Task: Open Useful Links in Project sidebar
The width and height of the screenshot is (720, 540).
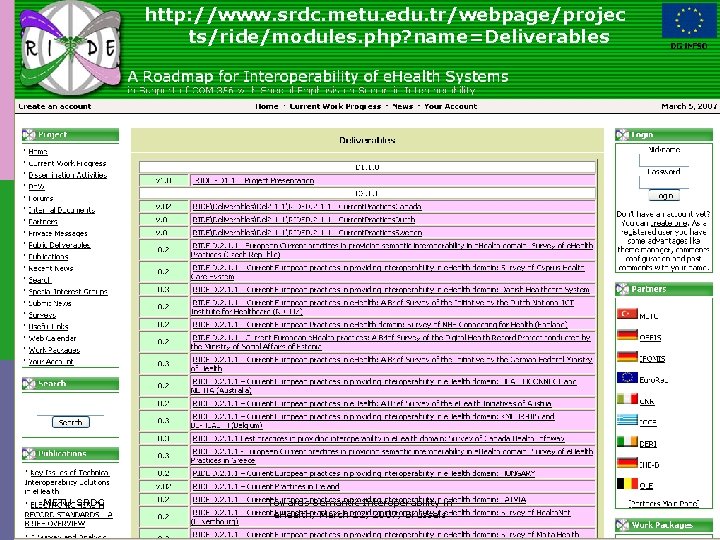Action: [x=48, y=326]
